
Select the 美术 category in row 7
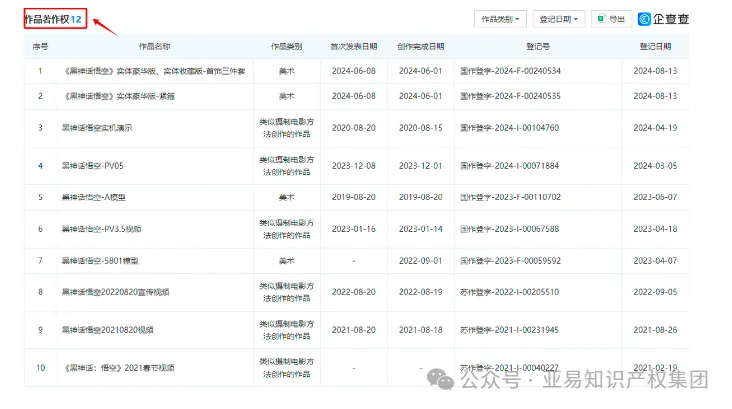(287, 261)
